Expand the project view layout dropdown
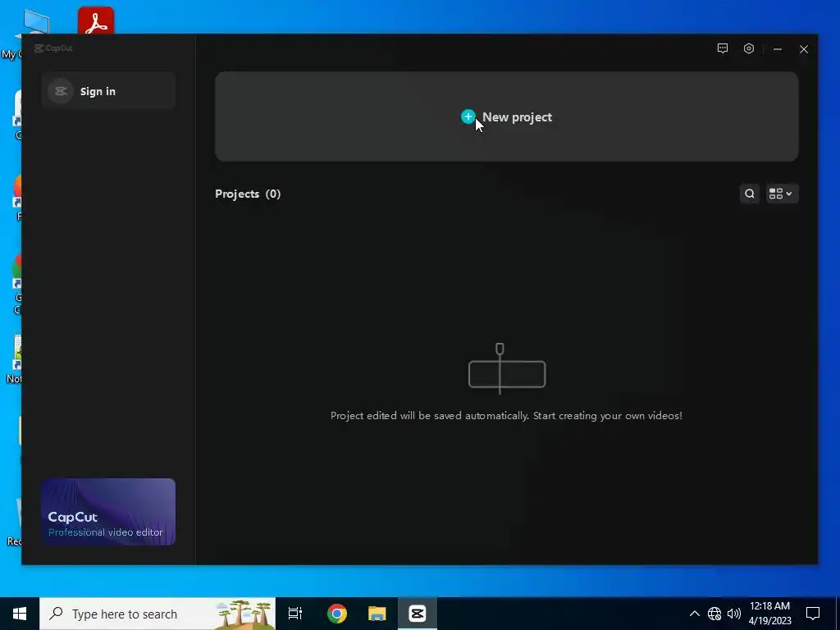This screenshot has height=630, width=840. pos(781,194)
